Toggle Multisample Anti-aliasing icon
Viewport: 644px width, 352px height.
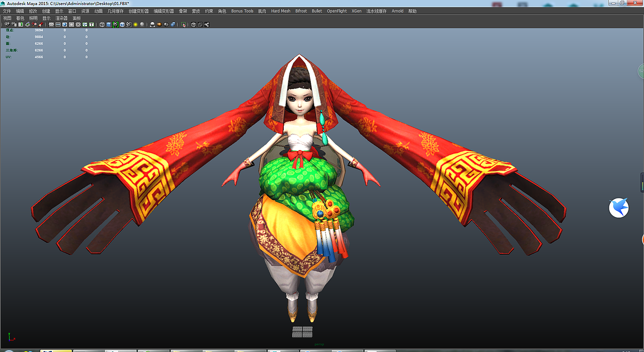tap(166, 24)
